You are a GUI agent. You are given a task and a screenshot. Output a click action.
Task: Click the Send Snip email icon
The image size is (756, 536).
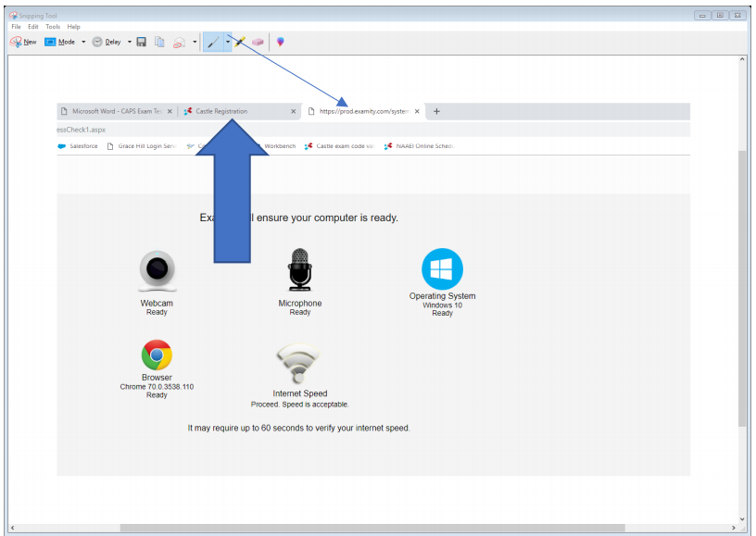click(x=180, y=42)
